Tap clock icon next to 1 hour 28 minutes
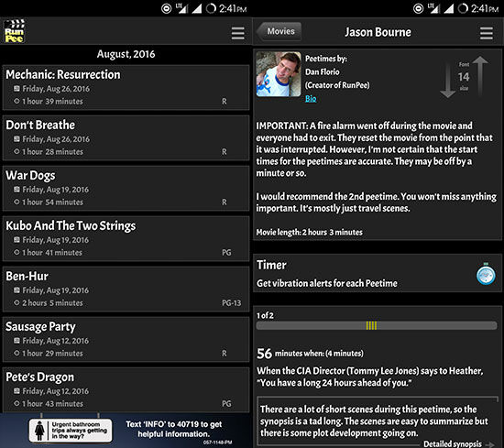The height and width of the screenshot is (448, 504). tap(16, 152)
